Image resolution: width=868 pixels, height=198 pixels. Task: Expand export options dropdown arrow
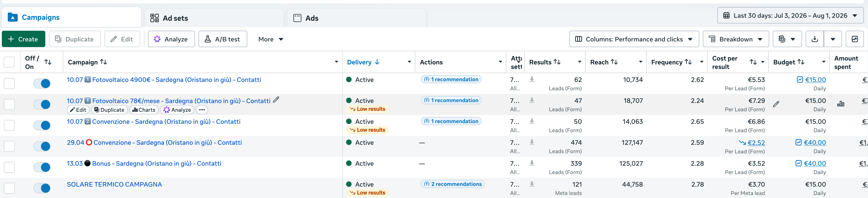(833, 39)
